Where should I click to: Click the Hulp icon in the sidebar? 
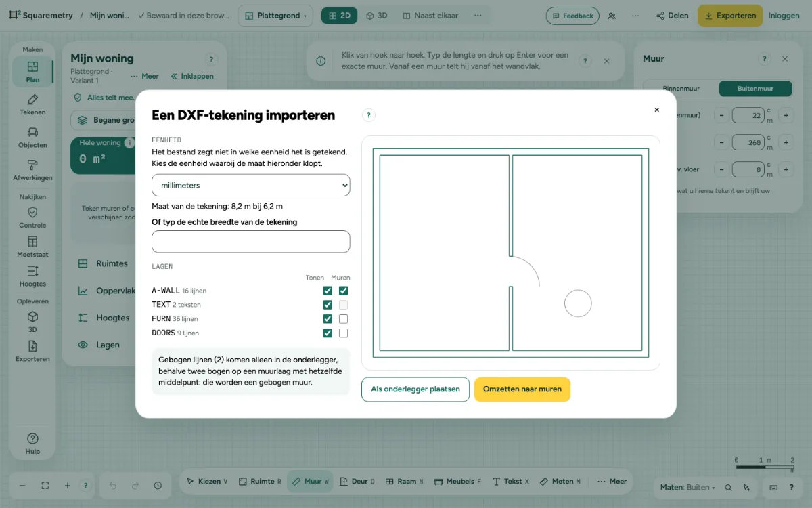point(32,444)
